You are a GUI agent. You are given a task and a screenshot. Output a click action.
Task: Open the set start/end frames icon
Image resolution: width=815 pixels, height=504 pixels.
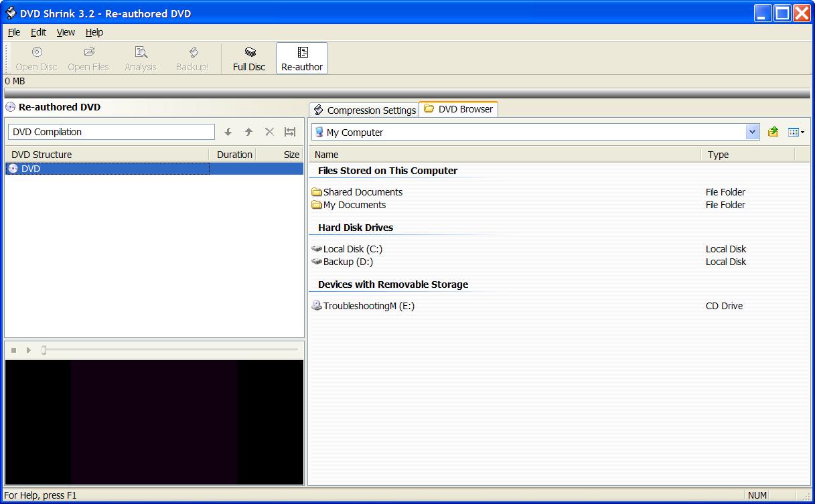pyautogui.click(x=289, y=132)
